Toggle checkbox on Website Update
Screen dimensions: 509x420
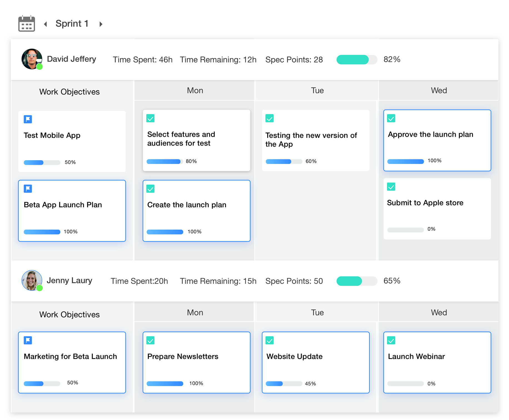point(270,341)
